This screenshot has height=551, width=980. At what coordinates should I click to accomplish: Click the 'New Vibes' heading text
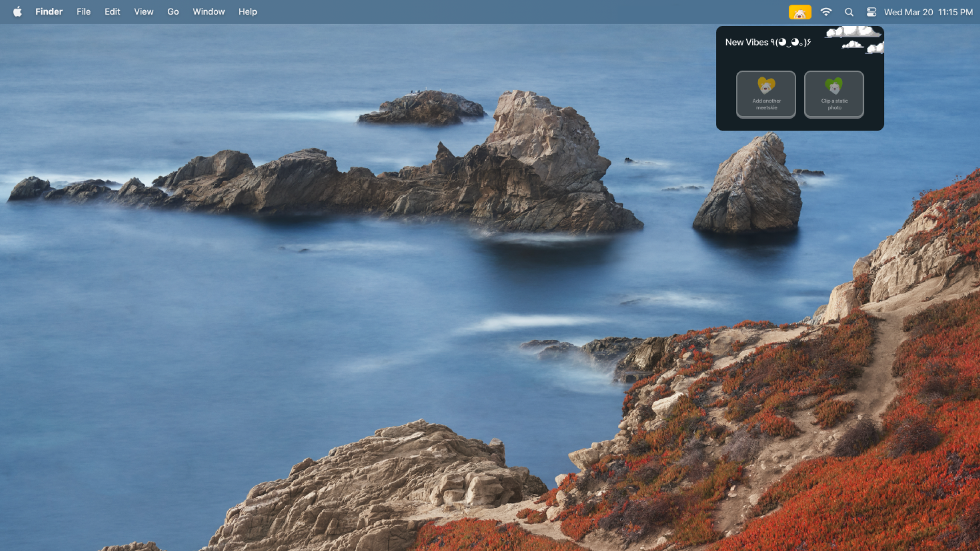[746, 42]
